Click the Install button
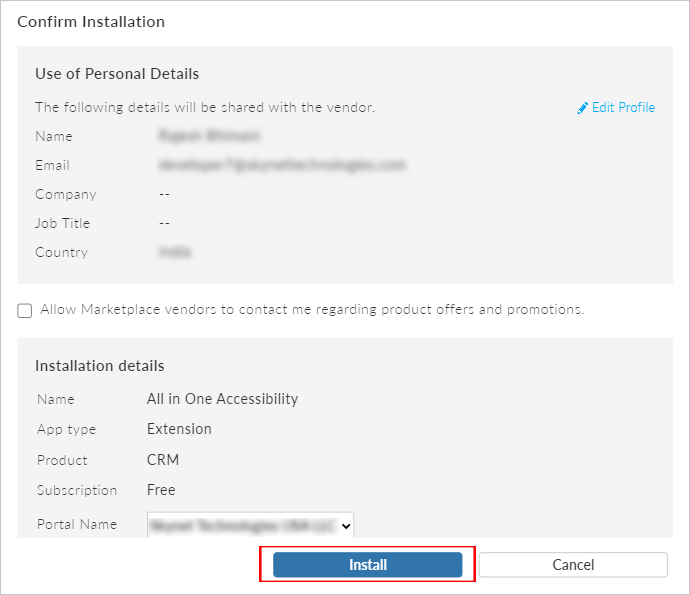This screenshot has width=690, height=595. 367,565
